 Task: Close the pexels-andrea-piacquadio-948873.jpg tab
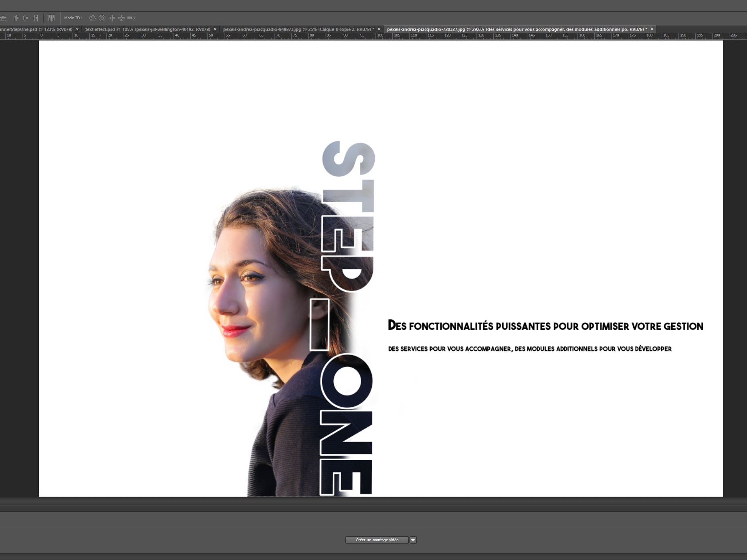click(379, 29)
